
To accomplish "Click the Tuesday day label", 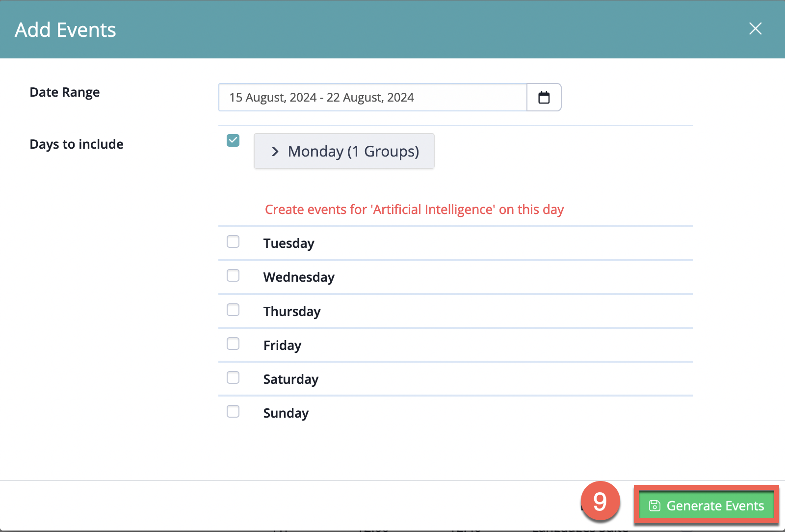I will tap(288, 243).
